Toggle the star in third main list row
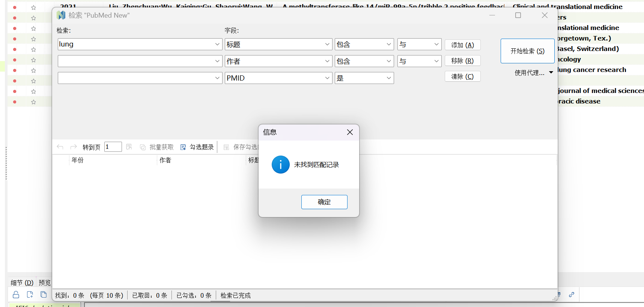644x307 pixels. 33,28
